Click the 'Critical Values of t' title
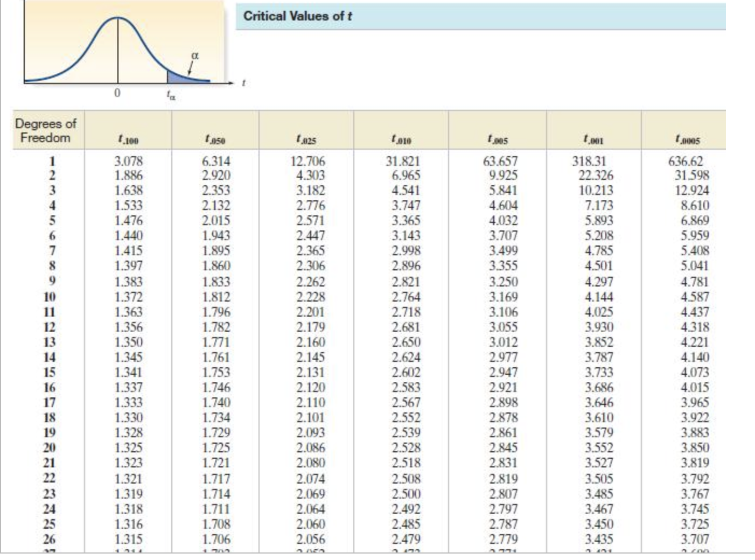 298,16
